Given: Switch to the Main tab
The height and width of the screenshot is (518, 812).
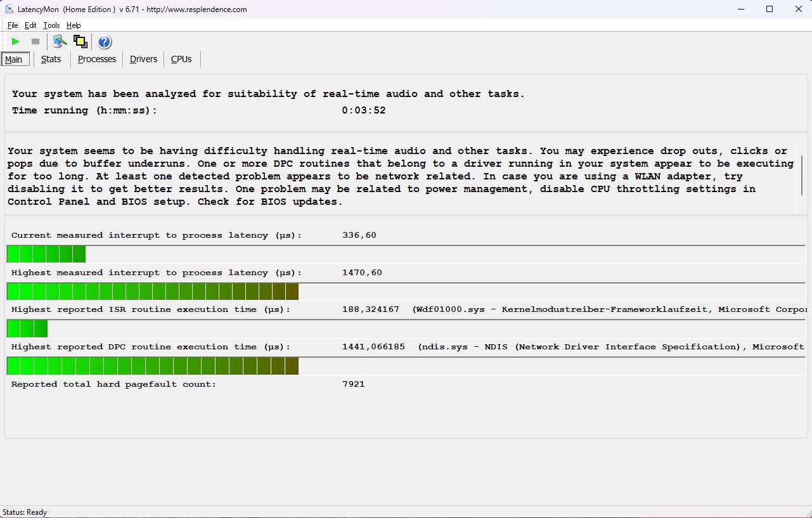Looking at the screenshot, I should point(15,60).
